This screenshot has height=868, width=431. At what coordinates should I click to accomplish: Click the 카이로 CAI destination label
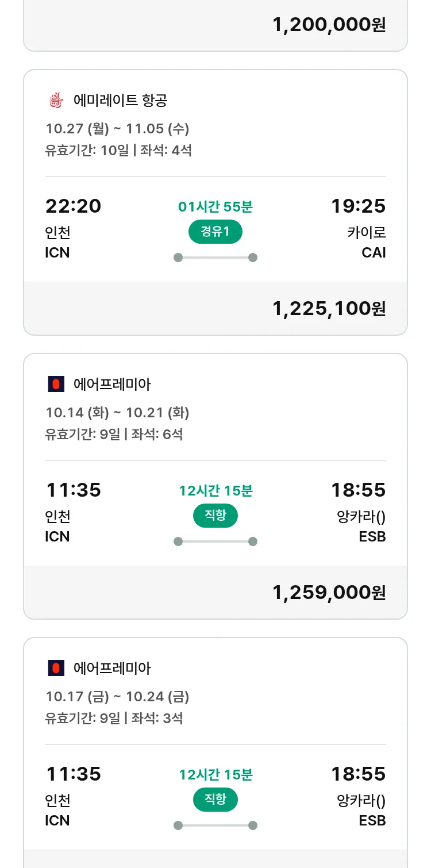tap(366, 242)
